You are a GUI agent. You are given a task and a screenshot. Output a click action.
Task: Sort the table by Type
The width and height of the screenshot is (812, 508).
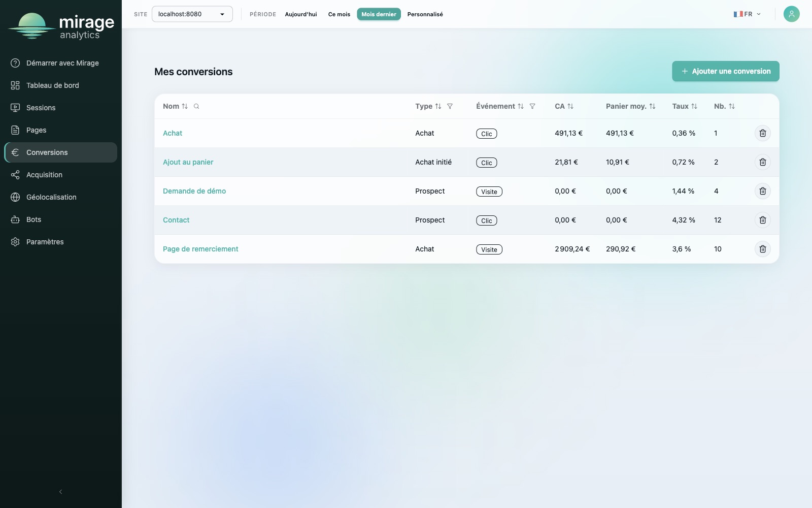pyautogui.click(x=438, y=106)
